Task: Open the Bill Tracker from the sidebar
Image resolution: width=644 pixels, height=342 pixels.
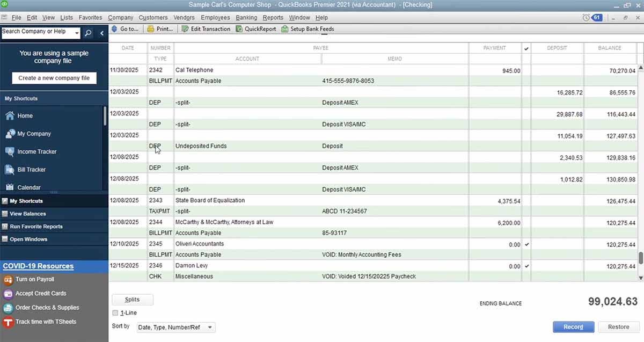Action: point(29,169)
